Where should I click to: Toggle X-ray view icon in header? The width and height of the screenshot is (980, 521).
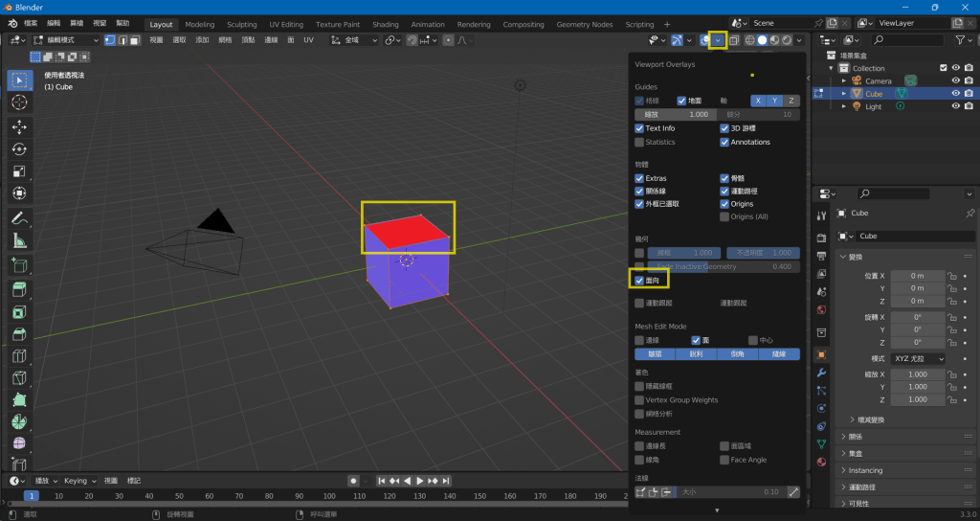(734, 40)
